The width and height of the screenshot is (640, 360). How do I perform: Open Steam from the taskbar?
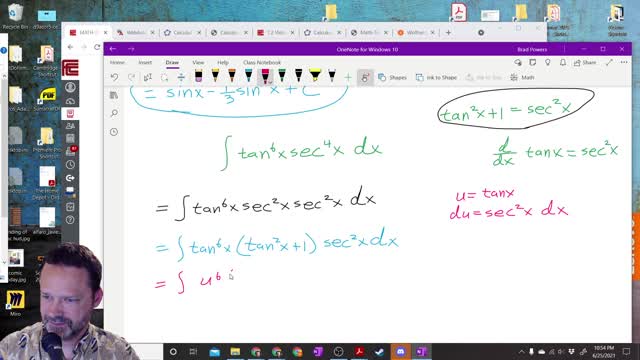pos(380,351)
